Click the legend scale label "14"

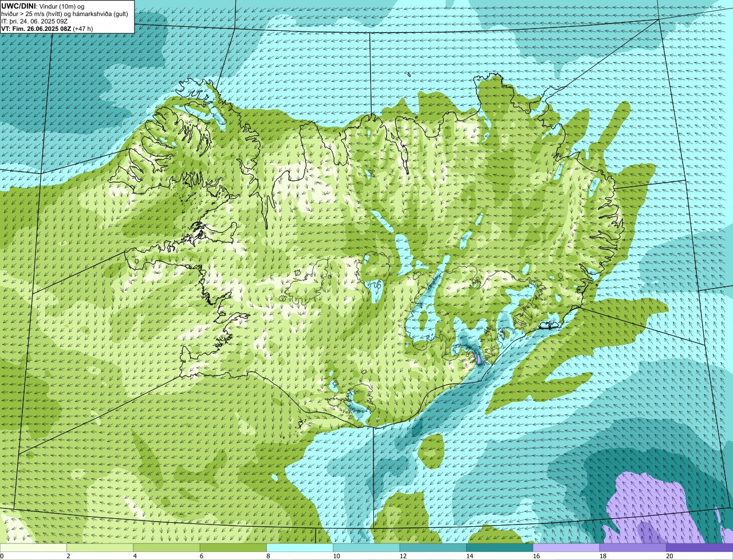[x=469, y=556]
